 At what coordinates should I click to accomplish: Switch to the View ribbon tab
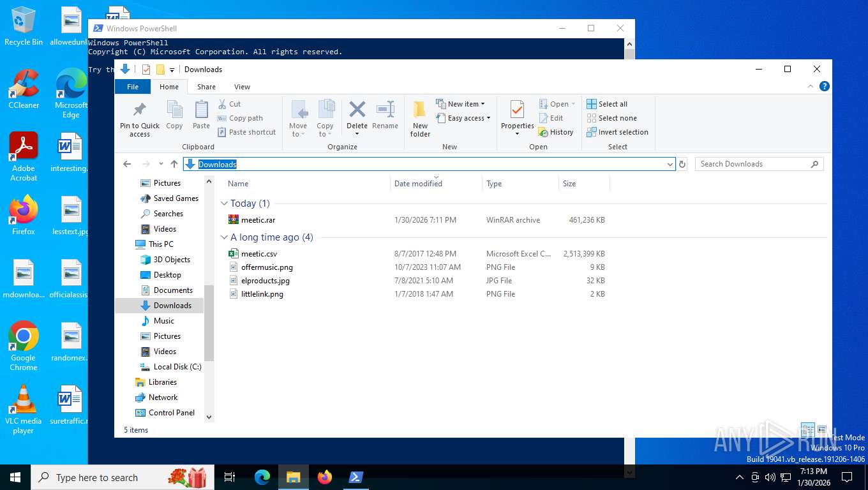pyautogui.click(x=242, y=87)
